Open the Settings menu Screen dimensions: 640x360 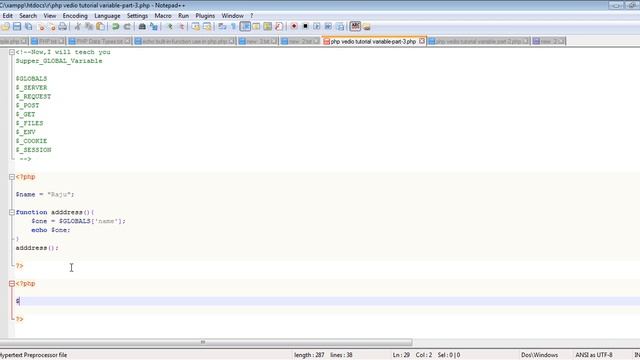click(137, 16)
